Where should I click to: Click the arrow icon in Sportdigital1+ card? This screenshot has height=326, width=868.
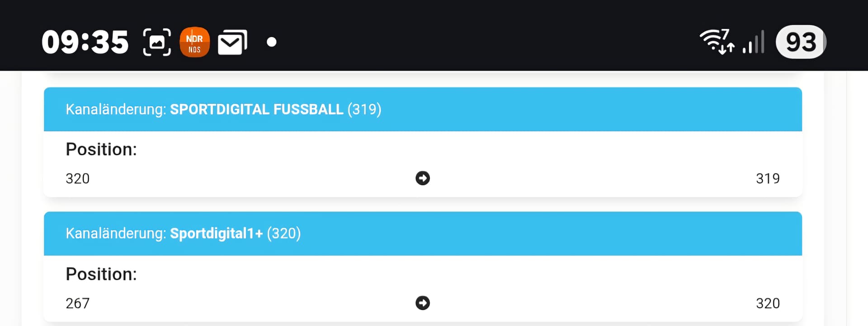coord(423,303)
